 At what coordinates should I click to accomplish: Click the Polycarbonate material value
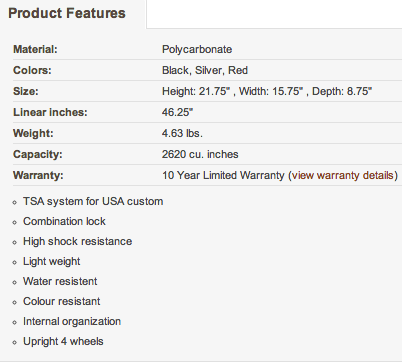pos(197,50)
